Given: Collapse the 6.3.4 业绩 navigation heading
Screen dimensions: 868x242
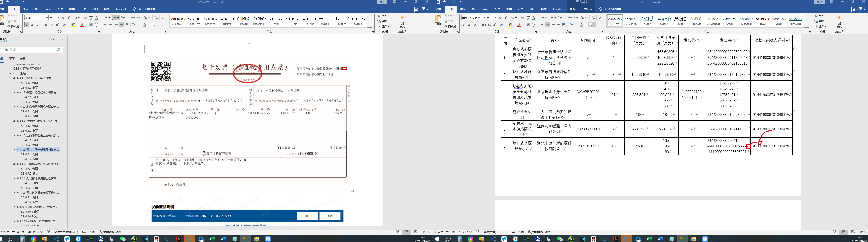Looking at the screenshot, I should (11, 73).
